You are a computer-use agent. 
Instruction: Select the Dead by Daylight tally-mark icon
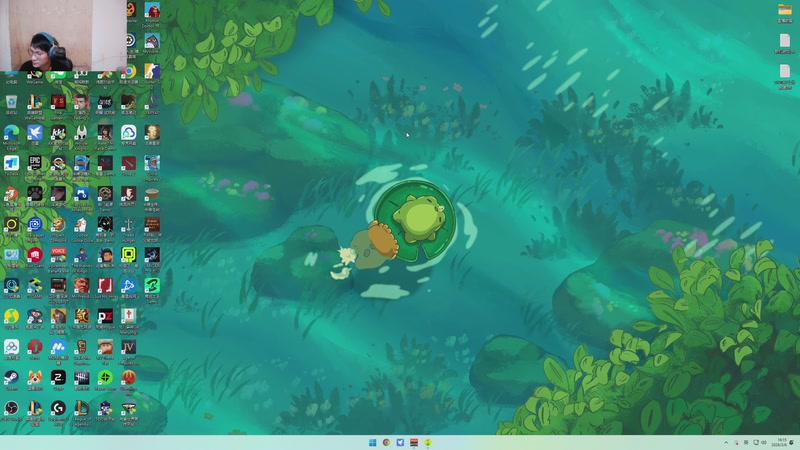[82, 378]
